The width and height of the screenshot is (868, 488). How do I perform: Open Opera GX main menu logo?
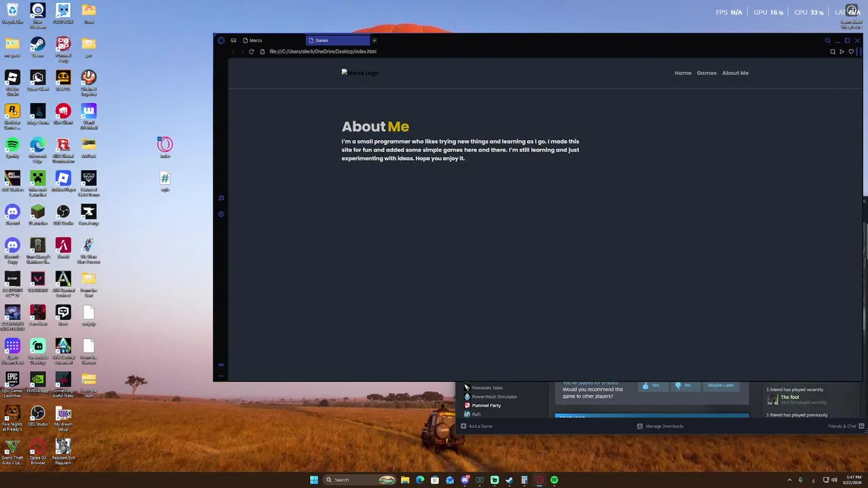tap(221, 41)
